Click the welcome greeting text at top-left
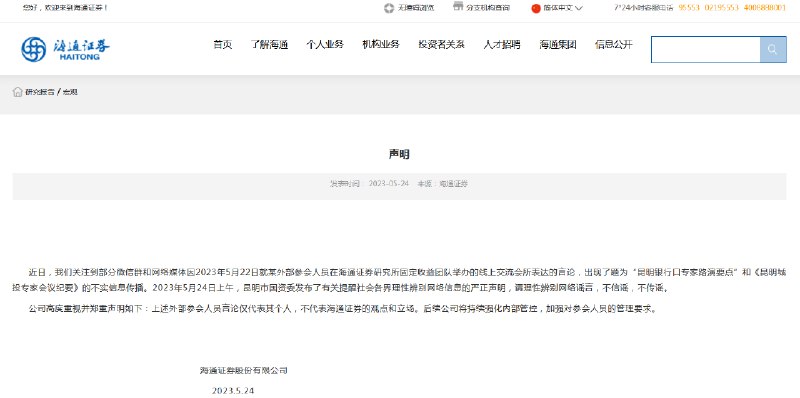800x398 pixels. 65,8
